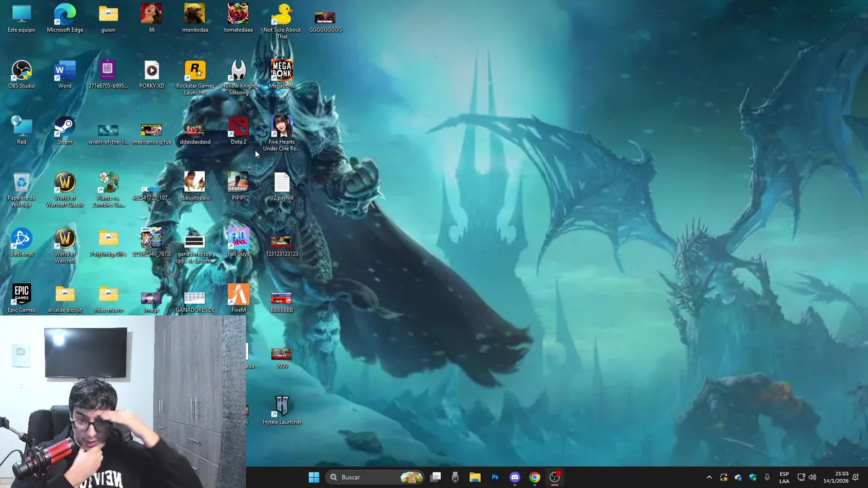
Task: Select the wrath-of-the-li image file
Action: [108, 134]
